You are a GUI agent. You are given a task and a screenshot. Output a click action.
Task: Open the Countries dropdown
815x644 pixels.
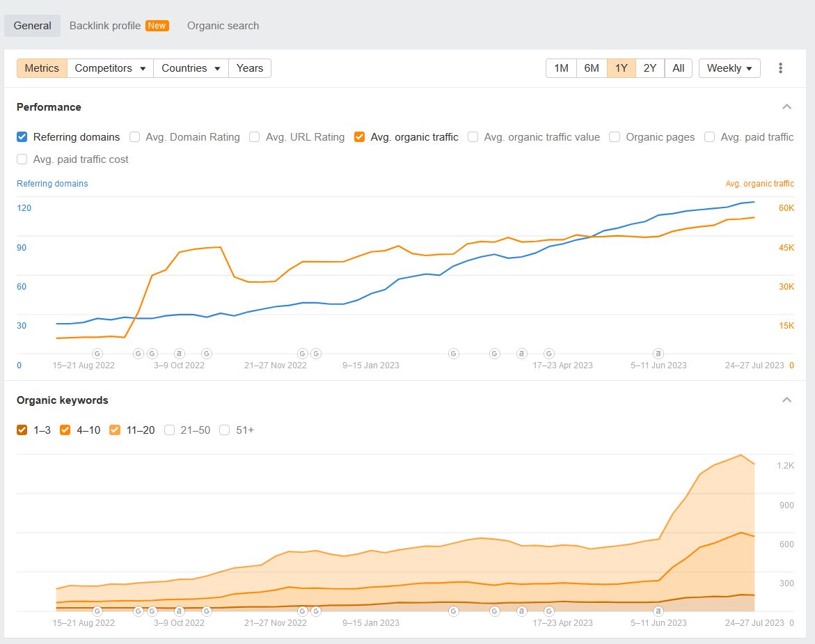191,68
